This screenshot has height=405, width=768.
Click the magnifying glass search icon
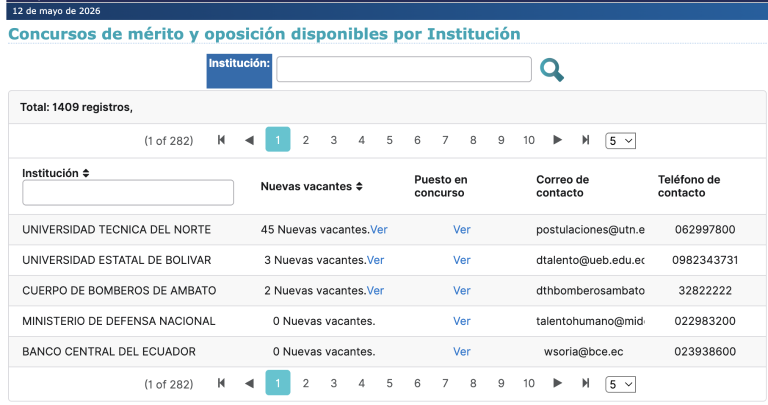point(552,70)
